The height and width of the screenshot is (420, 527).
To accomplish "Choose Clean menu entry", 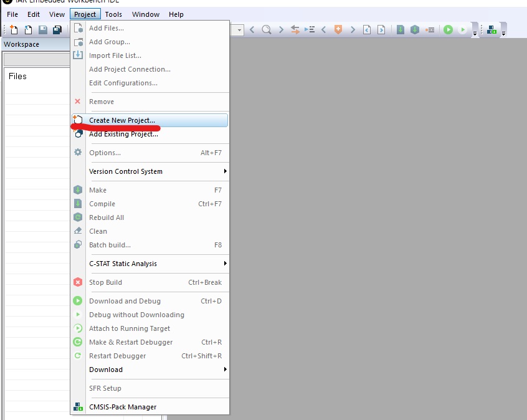I will [150, 231].
